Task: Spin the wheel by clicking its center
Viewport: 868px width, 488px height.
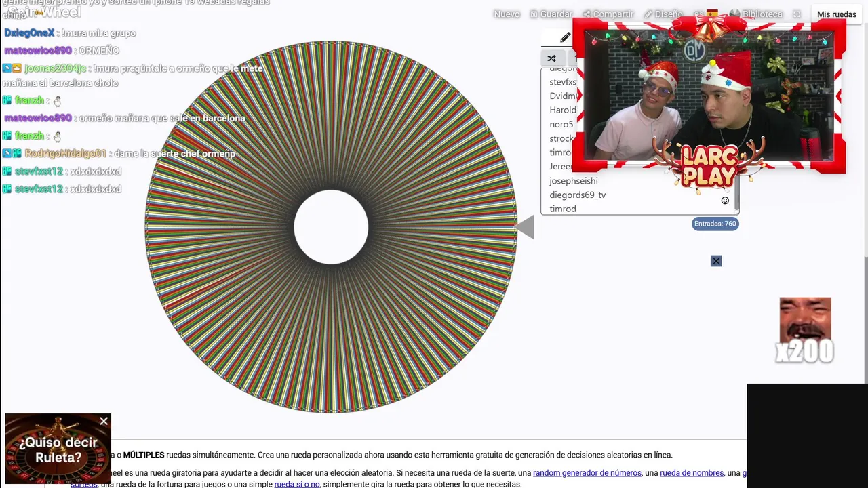Action: (331, 227)
